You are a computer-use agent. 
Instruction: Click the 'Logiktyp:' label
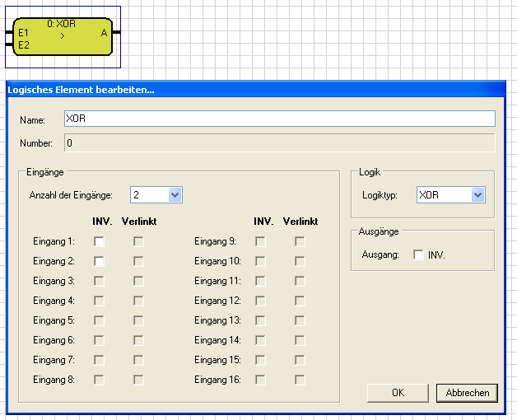pyautogui.click(x=380, y=195)
